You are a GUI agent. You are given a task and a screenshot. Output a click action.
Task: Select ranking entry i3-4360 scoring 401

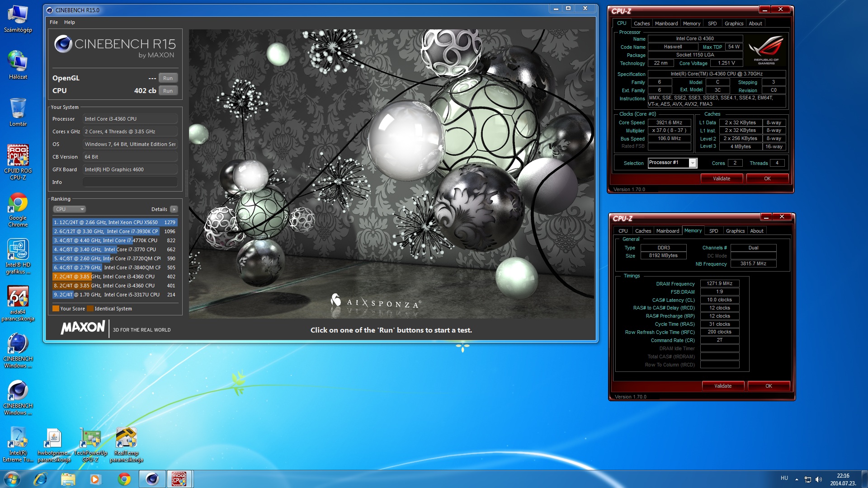(115, 286)
